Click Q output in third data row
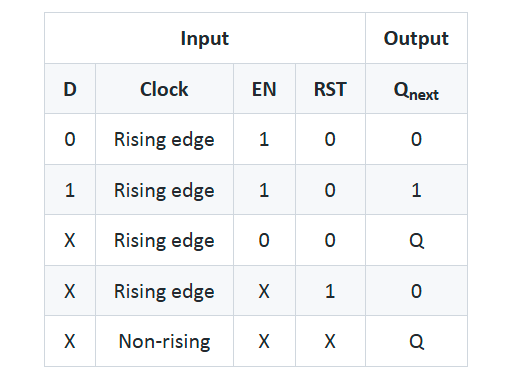Image resolution: width=506 pixels, height=382 pixels. point(416,240)
